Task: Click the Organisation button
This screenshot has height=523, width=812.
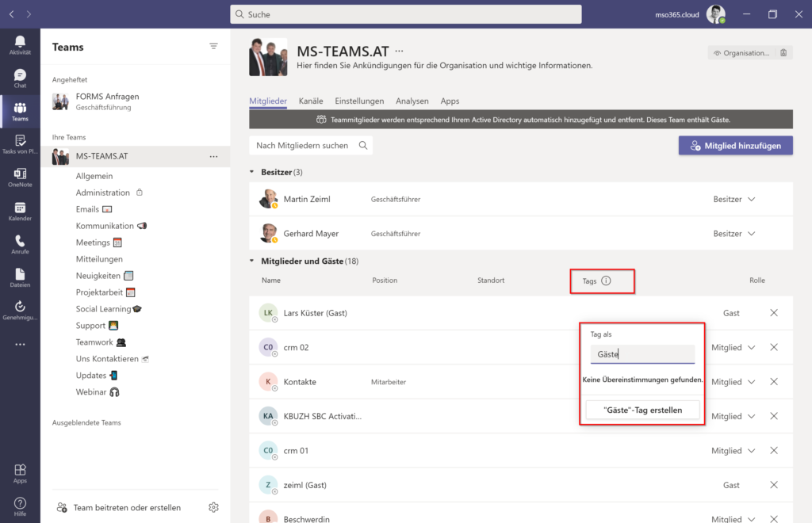Action: [741, 53]
